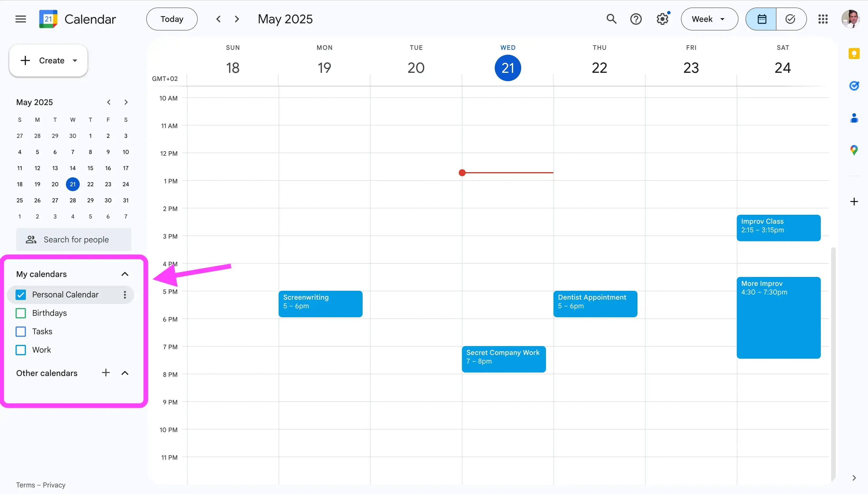
Task: Open the main hamburger menu
Action: coord(20,19)
